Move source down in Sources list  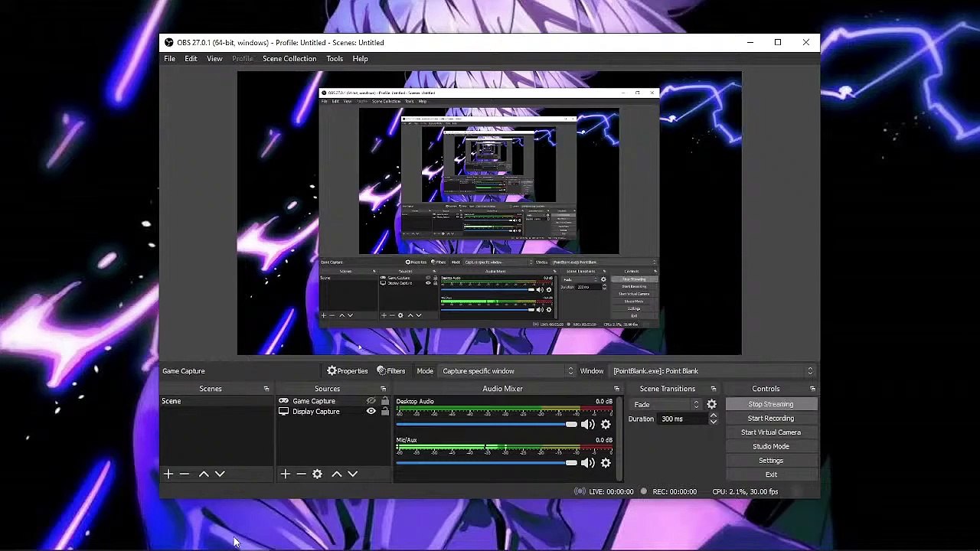pyautogui.click(x=352, y=474)
